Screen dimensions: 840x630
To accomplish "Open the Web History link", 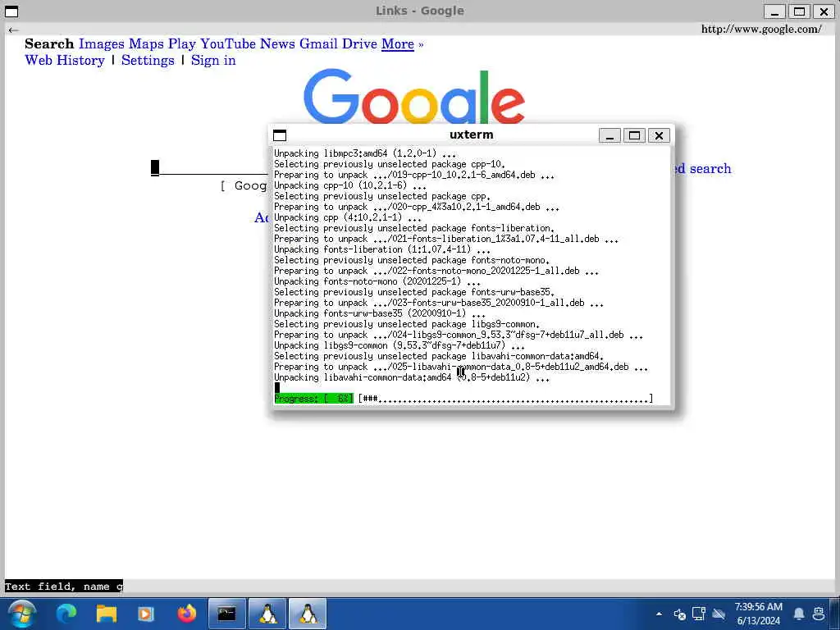I will [x=65, y=60].
